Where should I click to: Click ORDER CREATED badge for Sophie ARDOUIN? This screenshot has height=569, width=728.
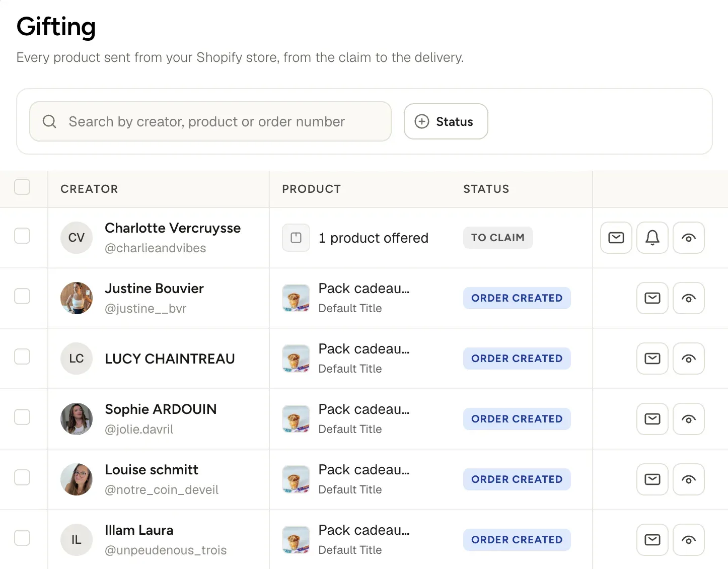point(517,419)
